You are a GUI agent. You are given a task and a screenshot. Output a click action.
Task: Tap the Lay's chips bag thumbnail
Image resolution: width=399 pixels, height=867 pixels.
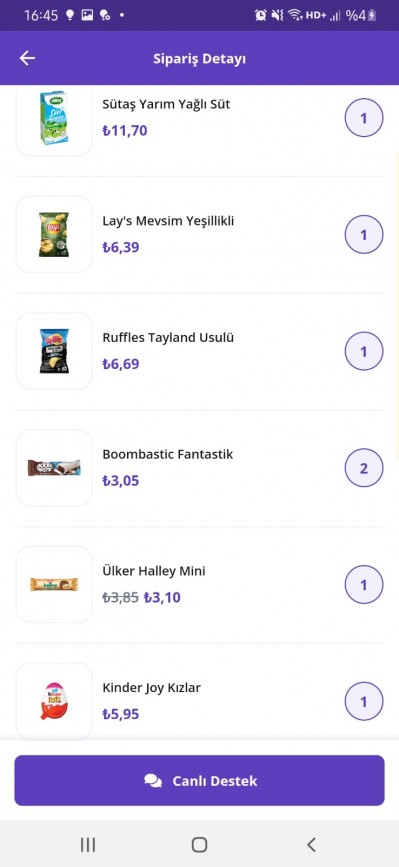coord(54,234)
